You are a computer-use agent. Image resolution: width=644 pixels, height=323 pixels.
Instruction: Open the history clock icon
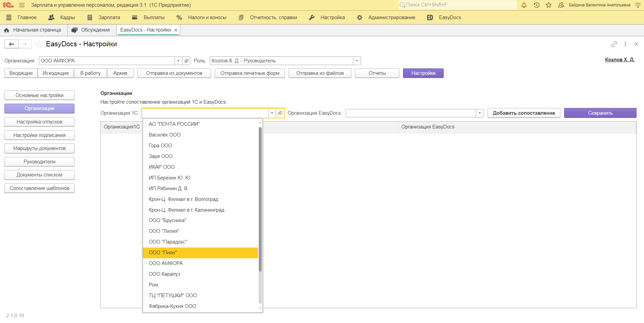pos(536,5)
